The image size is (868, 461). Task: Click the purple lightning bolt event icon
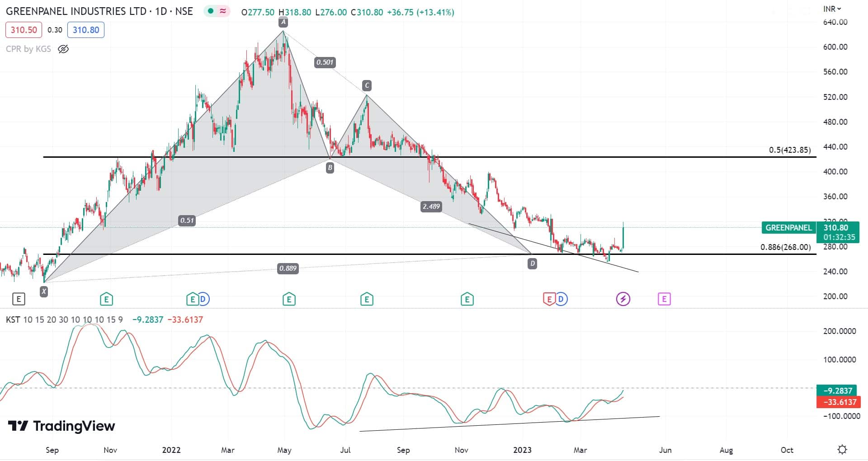coord(623,299)
